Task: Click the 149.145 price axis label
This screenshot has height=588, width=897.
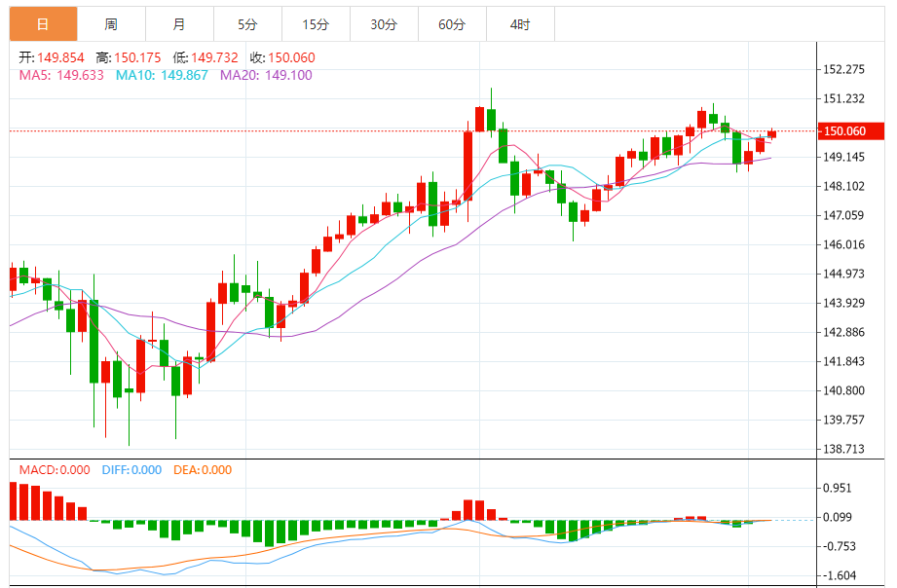Action: (843, 157)
